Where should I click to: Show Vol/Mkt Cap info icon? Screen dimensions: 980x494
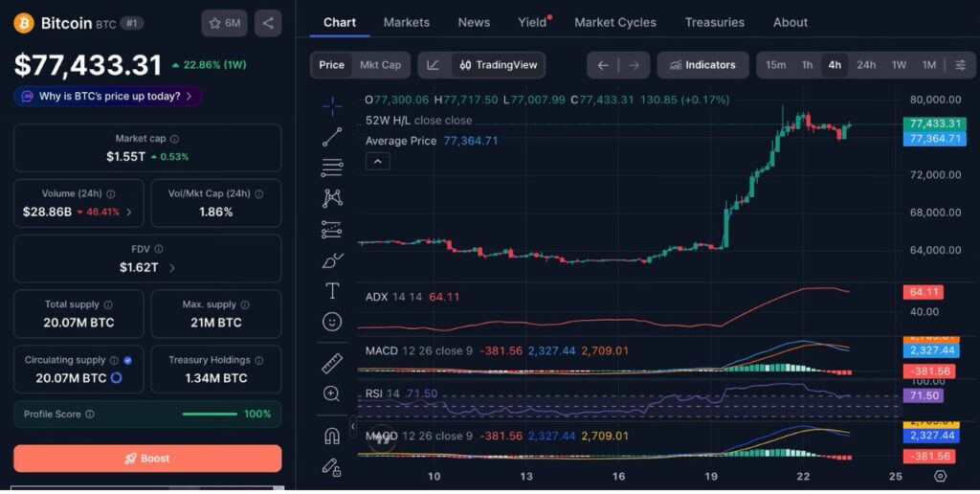point(258,193)
